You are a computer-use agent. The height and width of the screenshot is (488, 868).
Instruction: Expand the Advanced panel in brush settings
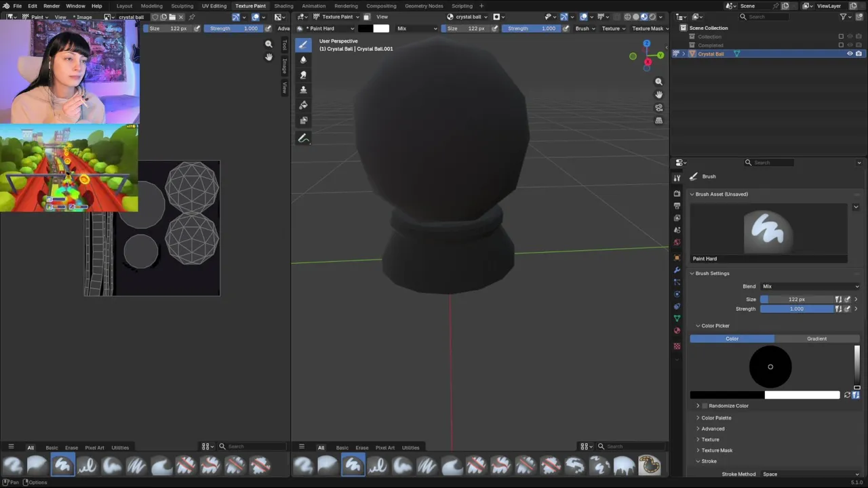point(713,429)
